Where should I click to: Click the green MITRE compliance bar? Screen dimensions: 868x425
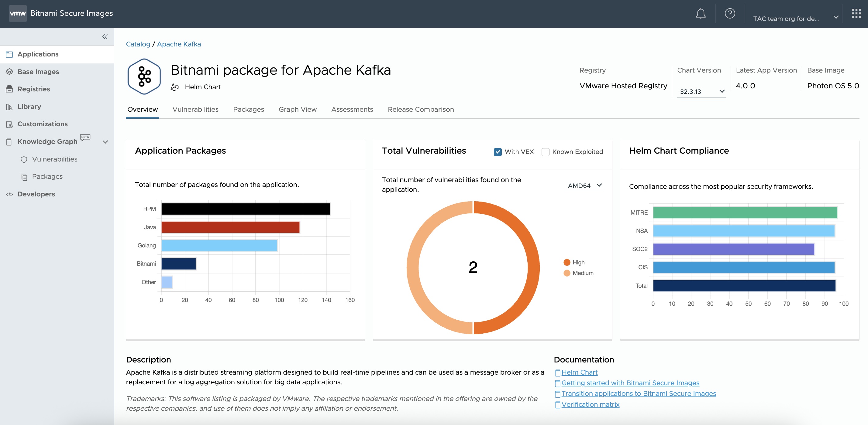coord(745,213)
